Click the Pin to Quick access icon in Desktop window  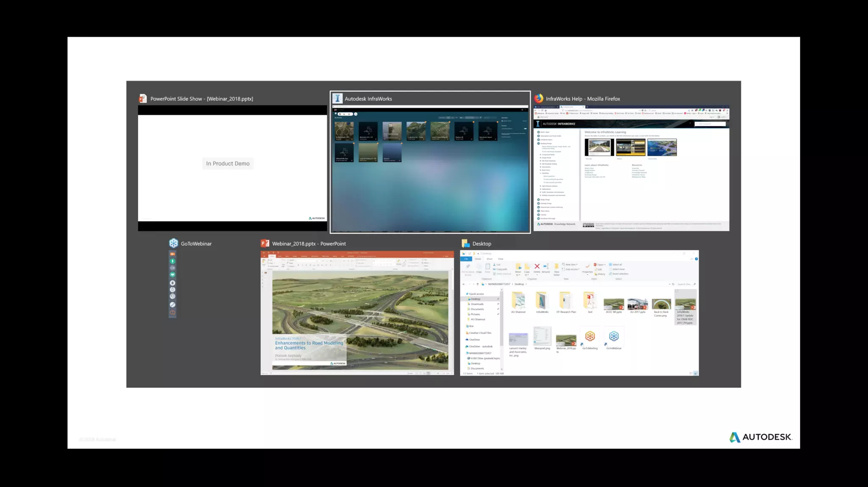pos(468,267)
